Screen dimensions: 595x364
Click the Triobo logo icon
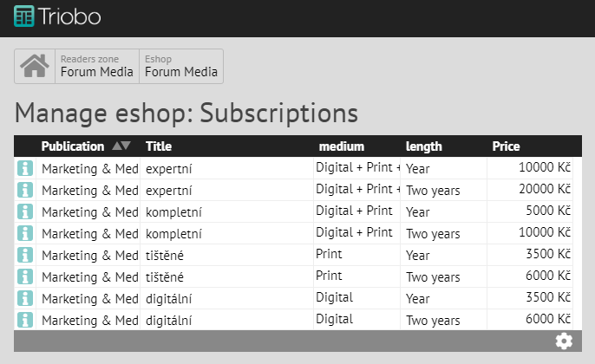[25, 17]
